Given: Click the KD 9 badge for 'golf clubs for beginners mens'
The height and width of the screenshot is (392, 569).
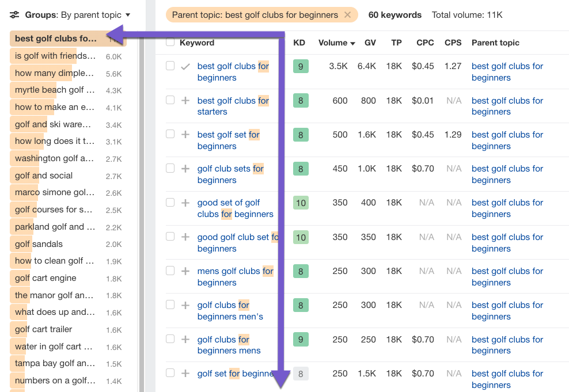Looking at the screenshot, I should 301,340.
